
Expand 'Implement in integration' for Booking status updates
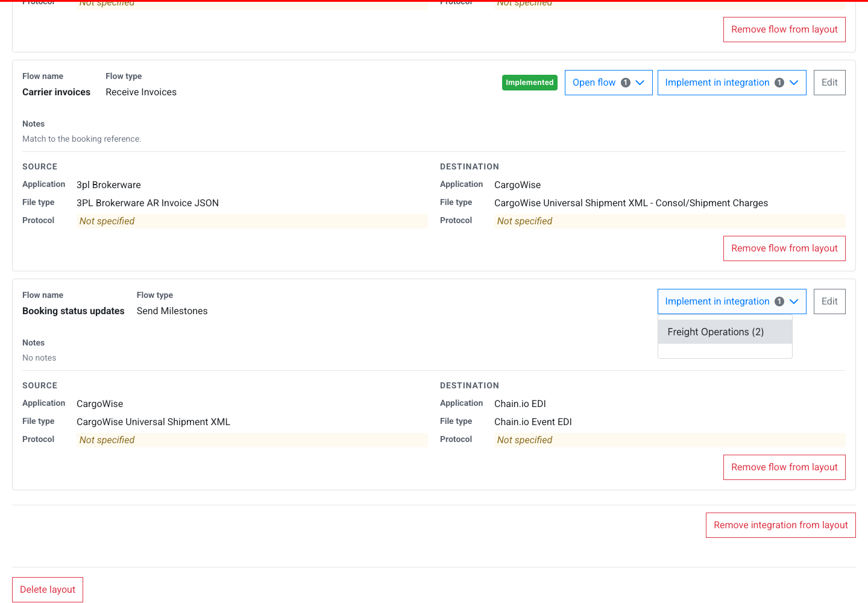pyautogui.click(x=732, y=301)
